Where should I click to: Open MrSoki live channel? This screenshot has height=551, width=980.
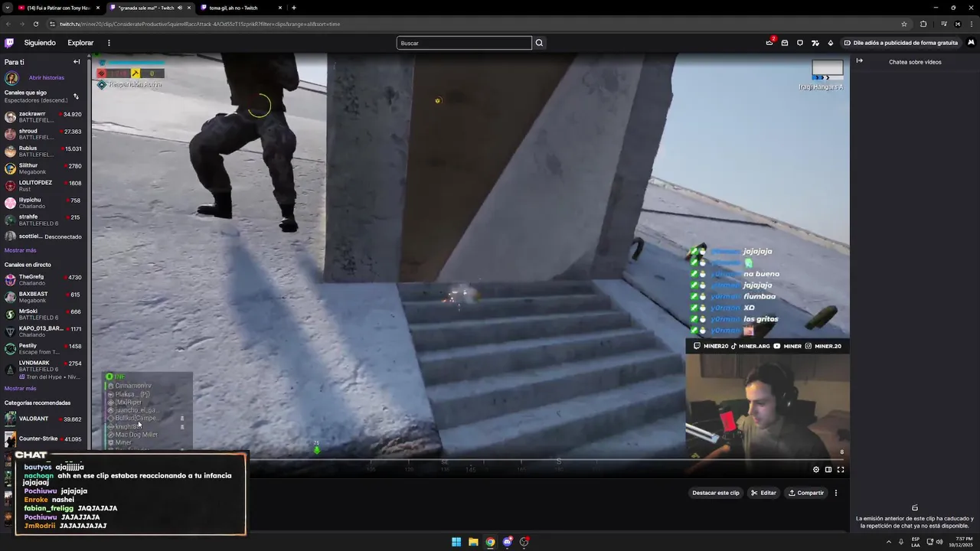(x=43, y=314)
